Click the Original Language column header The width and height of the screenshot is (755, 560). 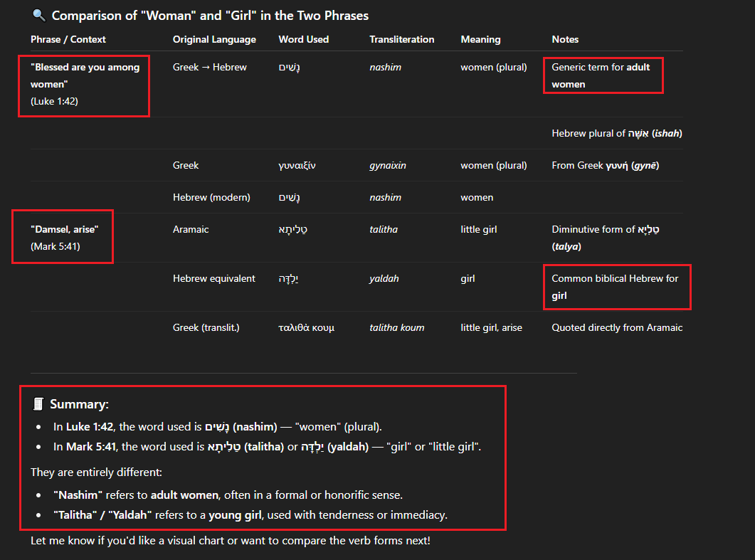click(x=214, y=39)
